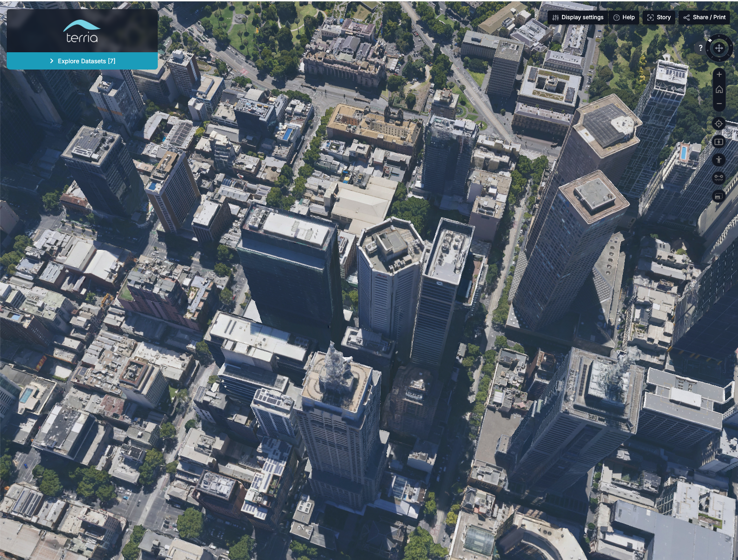Toggle the split-screen compare tool
Image resolution: width=738 pixels, height=560 pixels.
click(x=719, y=141)
